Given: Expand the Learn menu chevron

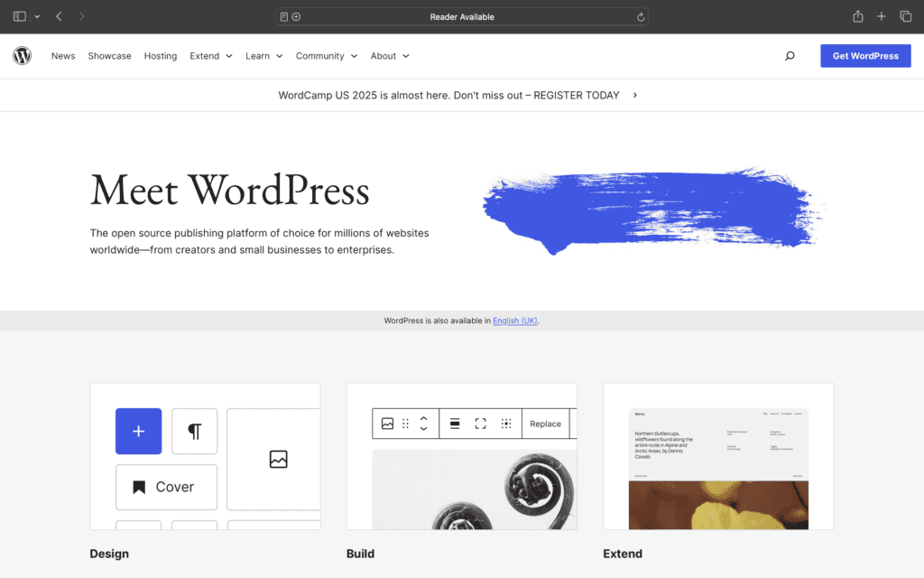Looking at the screenshot, I should (x=280, y=56).
